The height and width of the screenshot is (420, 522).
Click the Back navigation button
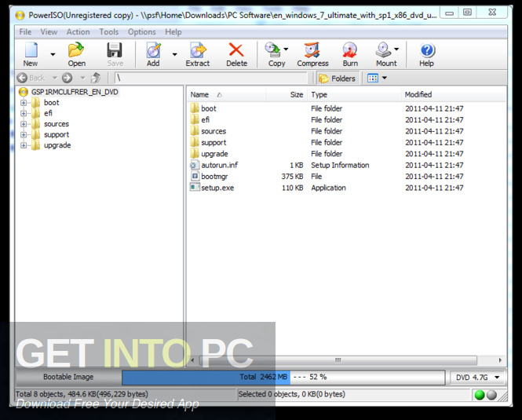click(31, 78)
